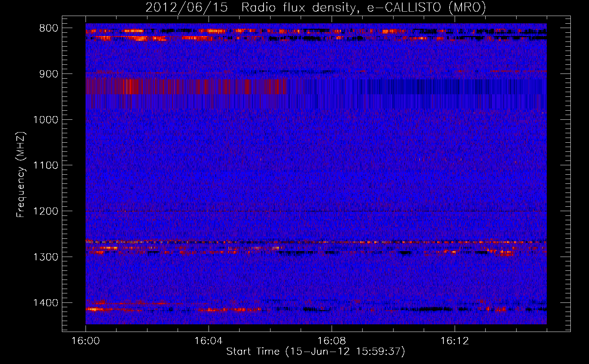Screen dimensions: 589x364
Task: Click the 'Frequency (MHZ)' axis label
Action: [21, 175]
